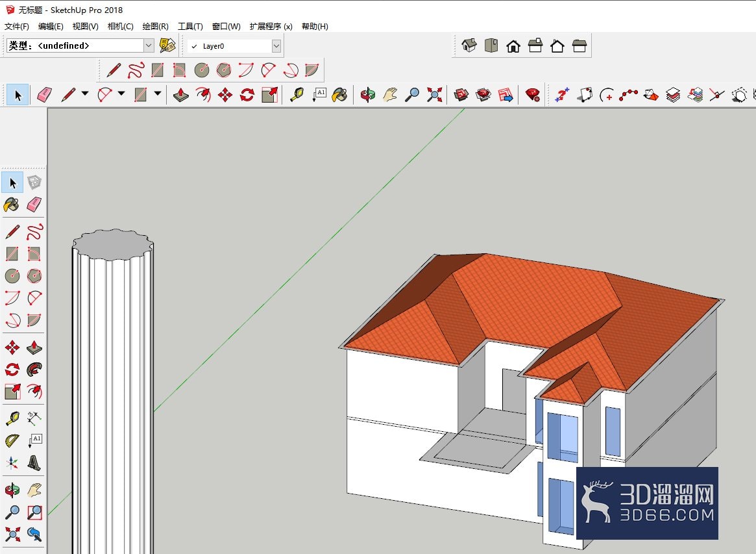Open the 绘图(R) menu
Viewport: 756px width, 554px height.
(x=155, y=26)
